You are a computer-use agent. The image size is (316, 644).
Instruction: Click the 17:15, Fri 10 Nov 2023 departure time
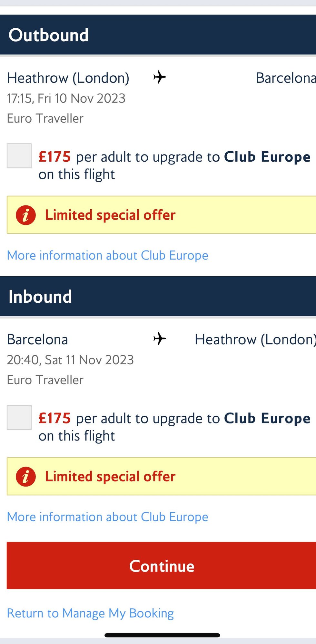(x=66, y=98)
